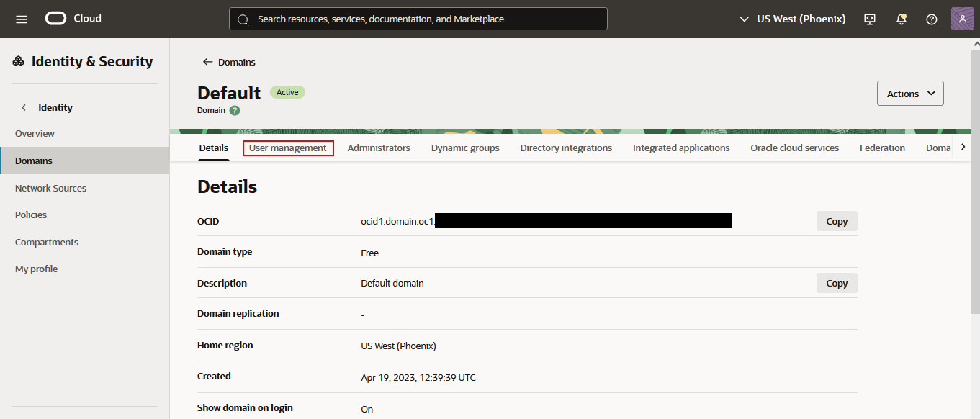Copy the domain OCID
Image resolution: width=980 pixels, height=419 pixels.
(837, 222)
